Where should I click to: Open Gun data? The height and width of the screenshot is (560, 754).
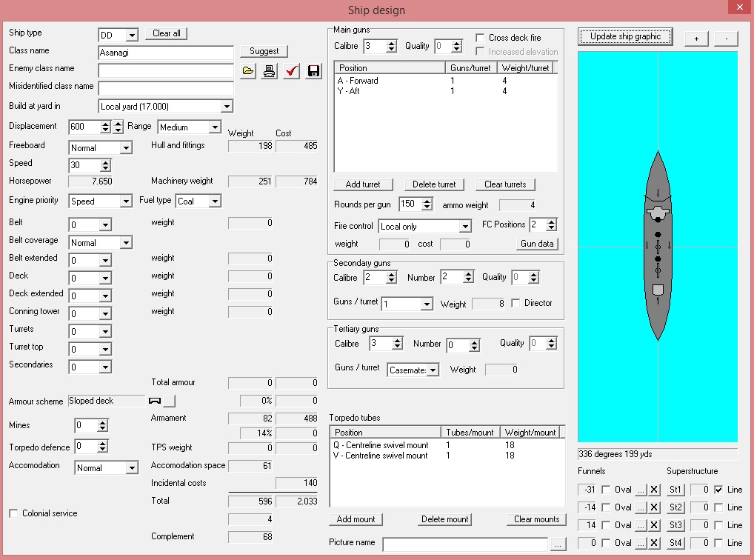coord(537,244)
